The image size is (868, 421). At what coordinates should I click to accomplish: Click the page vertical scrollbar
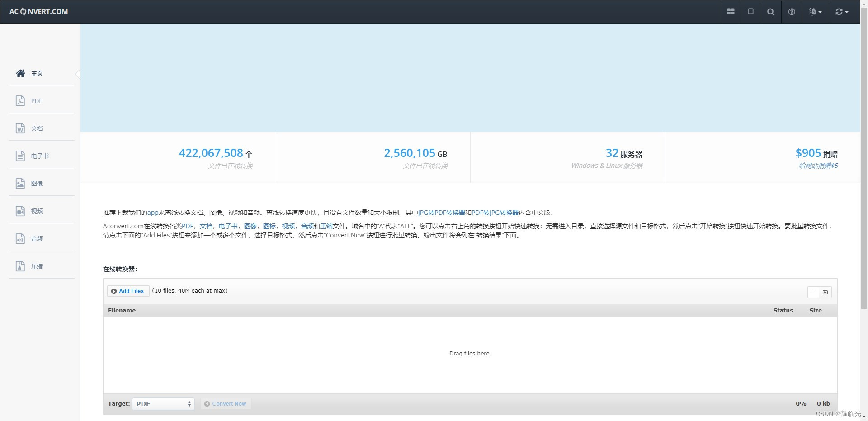(864, 158)
